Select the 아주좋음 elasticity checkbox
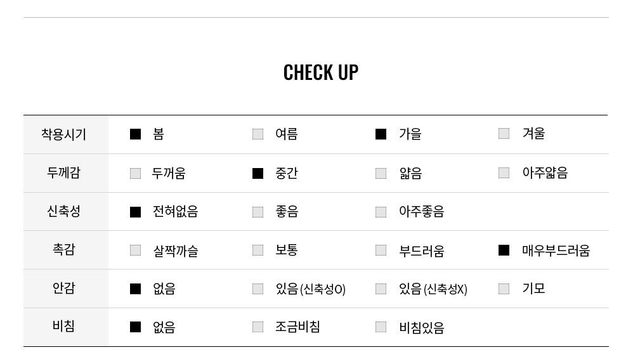The height and width of the screenshot is (364, 633). (381, 212)
